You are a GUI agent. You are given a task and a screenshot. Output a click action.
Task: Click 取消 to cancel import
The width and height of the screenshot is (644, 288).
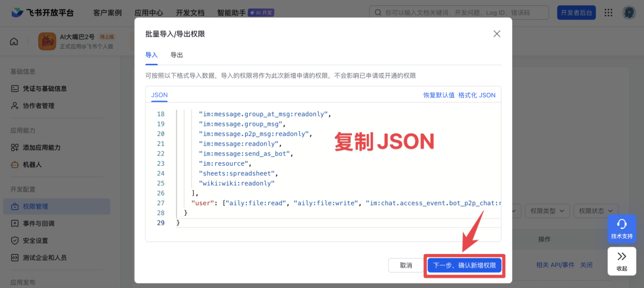click(x=405, y=265)
